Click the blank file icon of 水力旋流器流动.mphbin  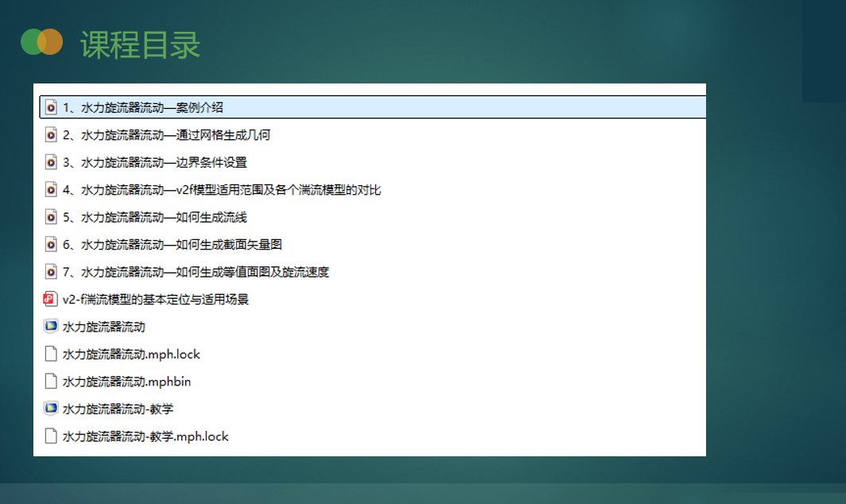click(51, 382)
